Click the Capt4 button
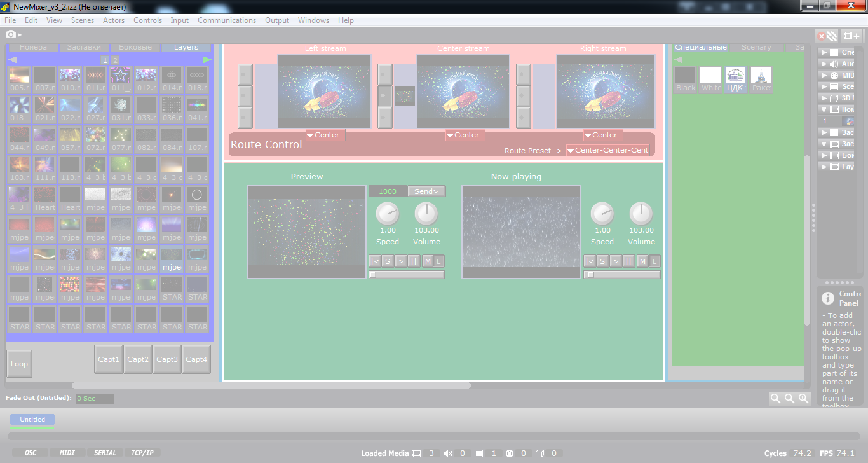 196,359
